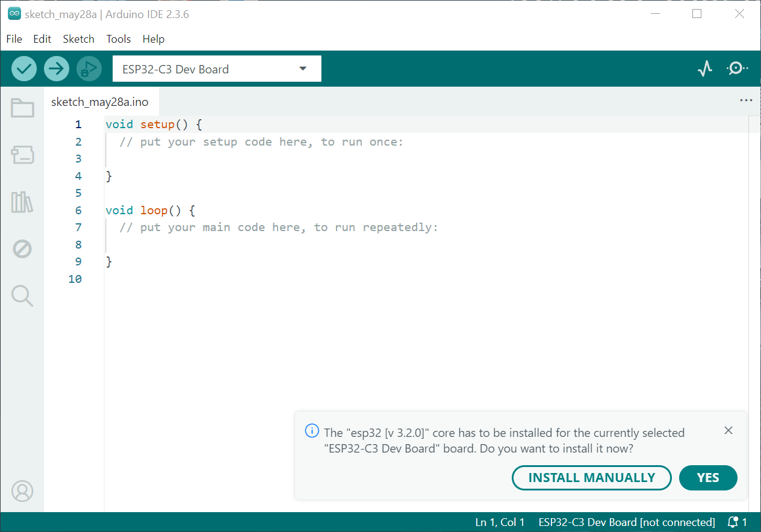Click the Arduino logo in title bar
Image resolution: width=761 pixels, height=532 pixels.
coord(14,14)
